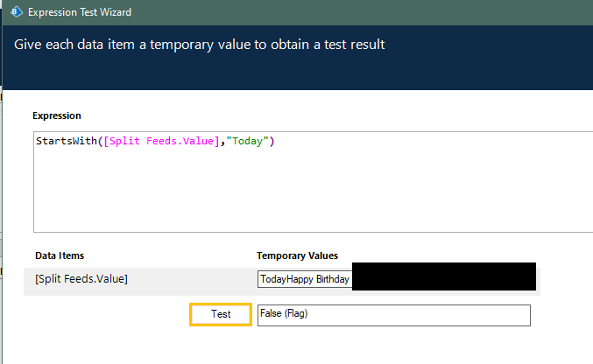Click the Expression section label

[x=57, y=115]
